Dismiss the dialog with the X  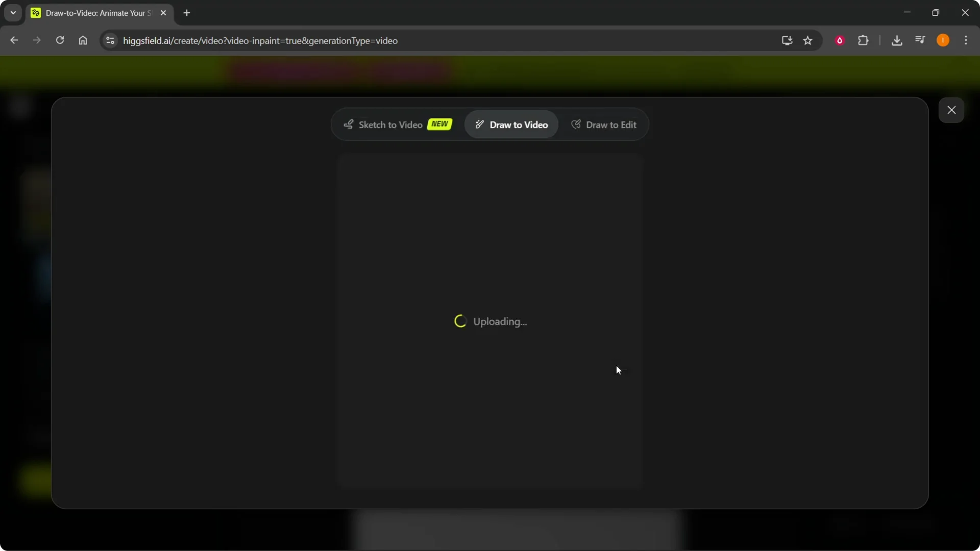click(951, 110)
